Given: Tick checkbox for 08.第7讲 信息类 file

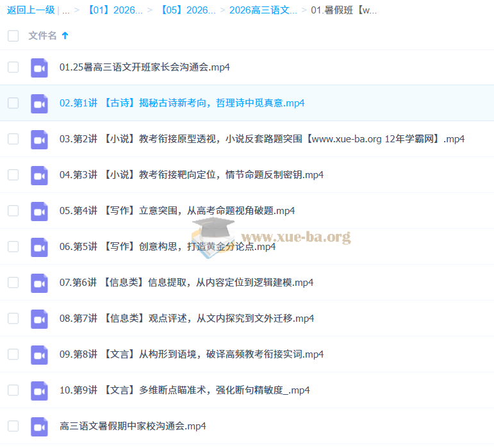Looking at the screenshot, I should pos(13,319).
